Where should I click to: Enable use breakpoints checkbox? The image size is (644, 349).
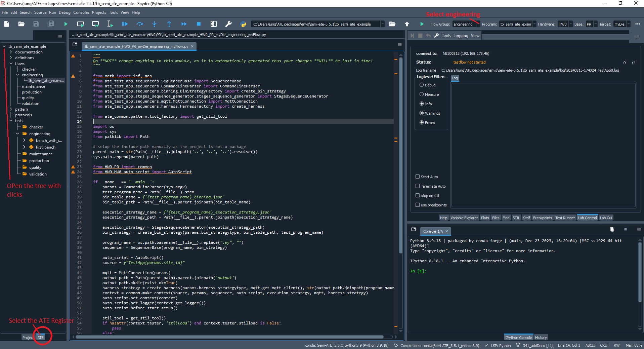418,205
